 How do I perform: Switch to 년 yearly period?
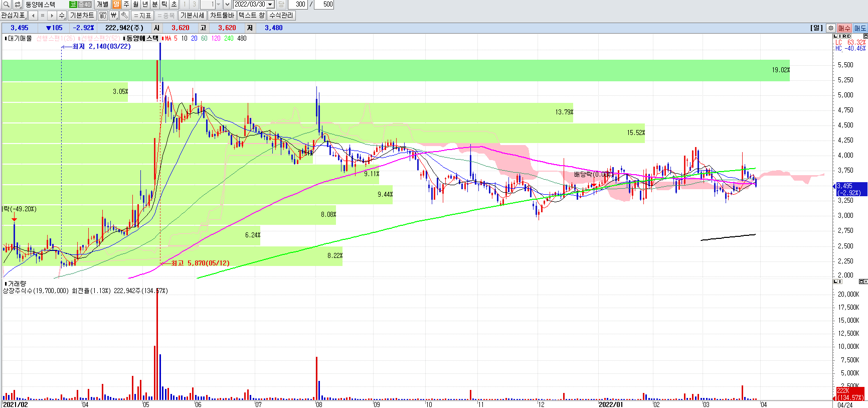tap(145, 5)
